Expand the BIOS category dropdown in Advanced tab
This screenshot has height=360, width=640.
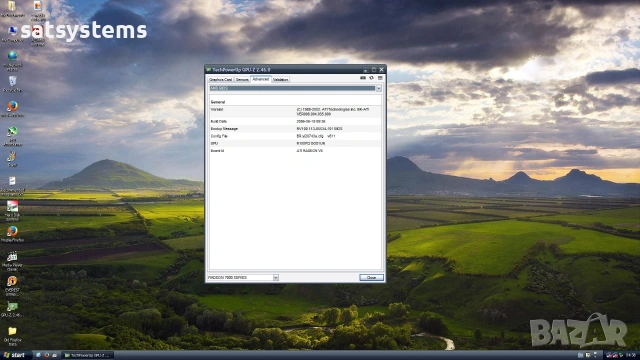click(378, 88)
